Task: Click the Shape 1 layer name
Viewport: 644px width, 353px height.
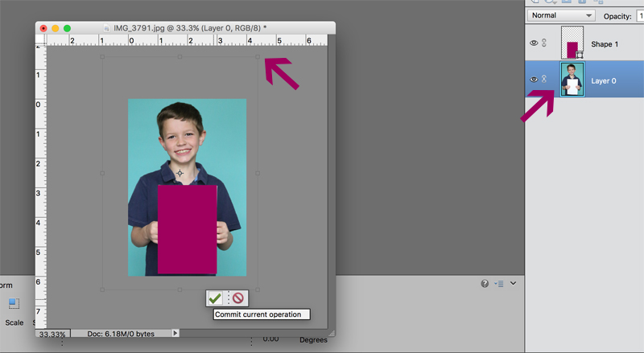Action: (605, 44)
